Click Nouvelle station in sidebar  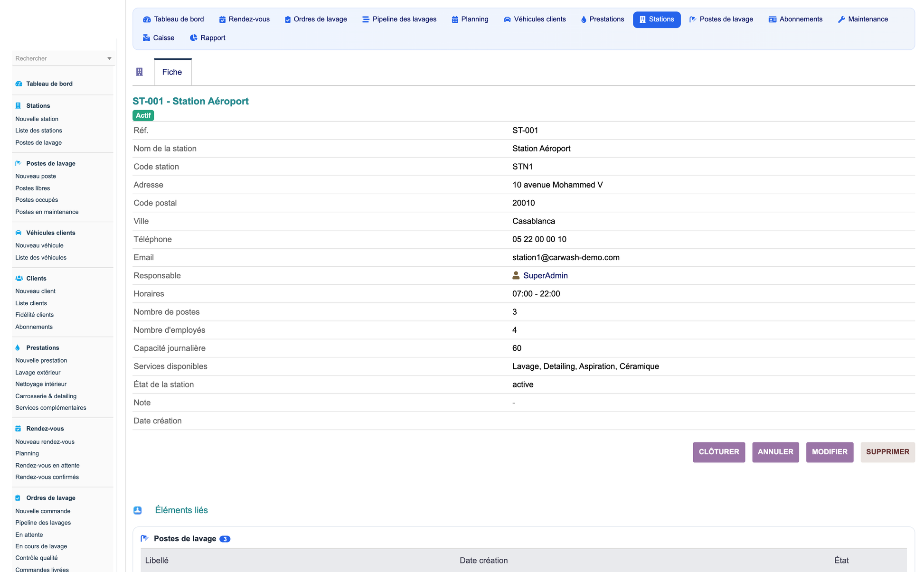point(37,119)
